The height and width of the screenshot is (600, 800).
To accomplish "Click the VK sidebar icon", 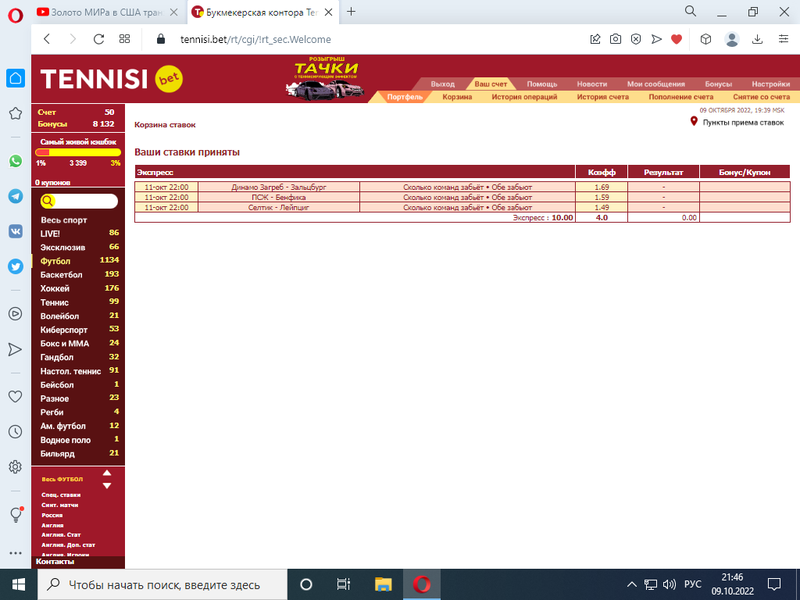I will point(15,231).
